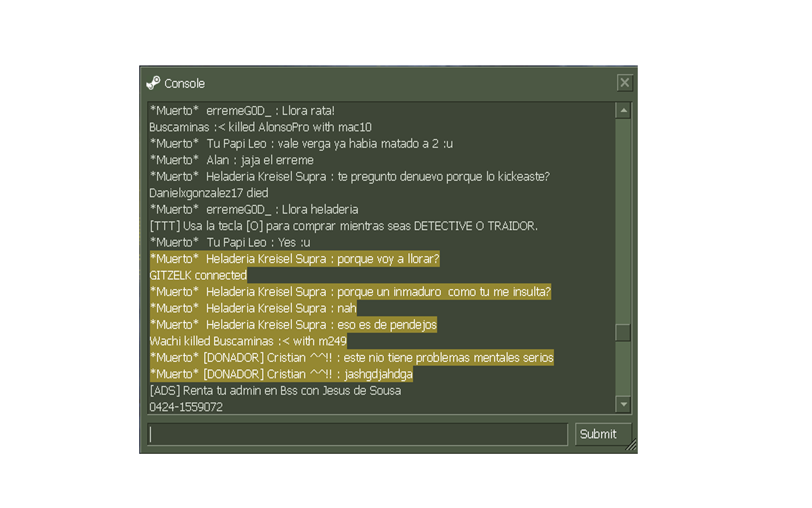Click highlighted 'porque voy a llorar?' line

tap(294, 259)
